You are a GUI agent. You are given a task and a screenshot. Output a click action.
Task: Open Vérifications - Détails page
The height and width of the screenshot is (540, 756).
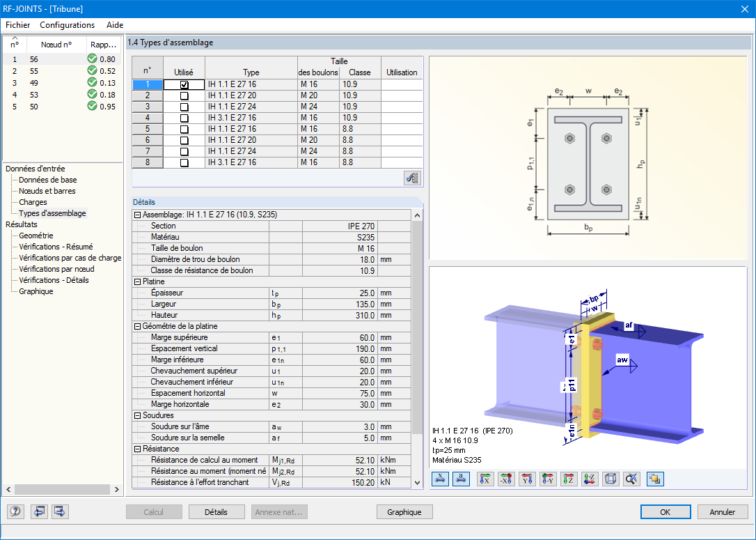click(x=54, y=280)
